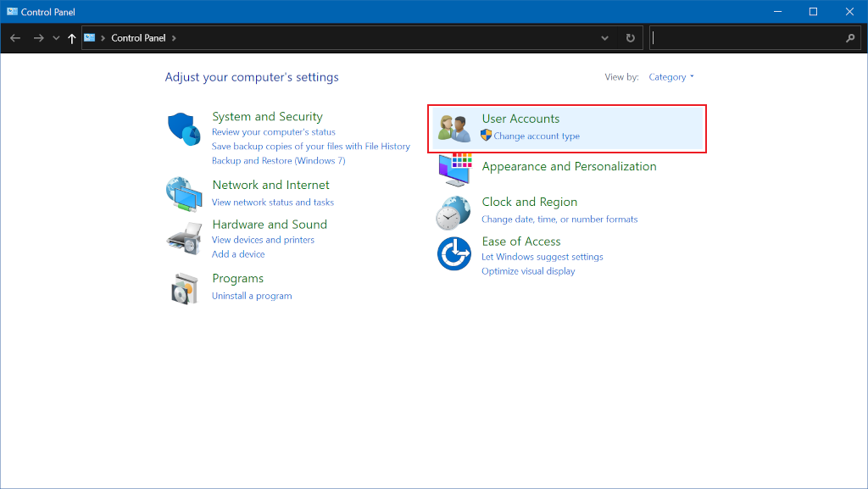Open Ease of Access category

pos(521,242)
